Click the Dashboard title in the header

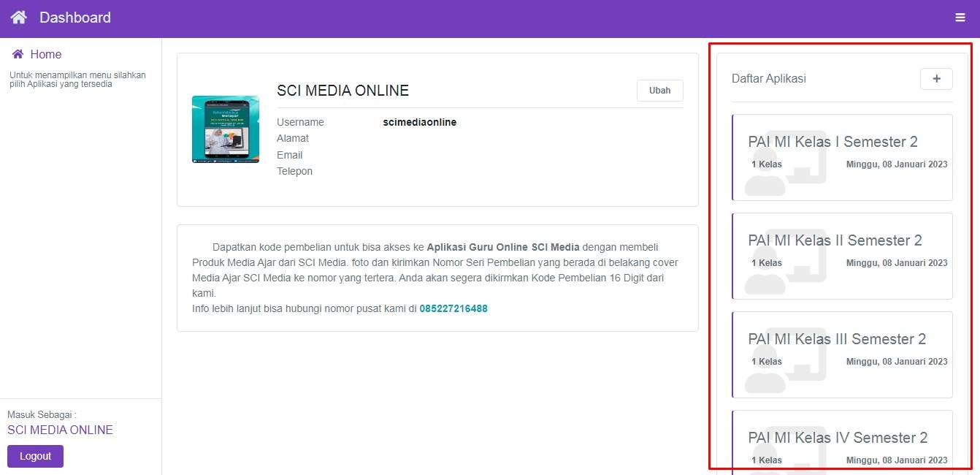[x=75, y=18]
